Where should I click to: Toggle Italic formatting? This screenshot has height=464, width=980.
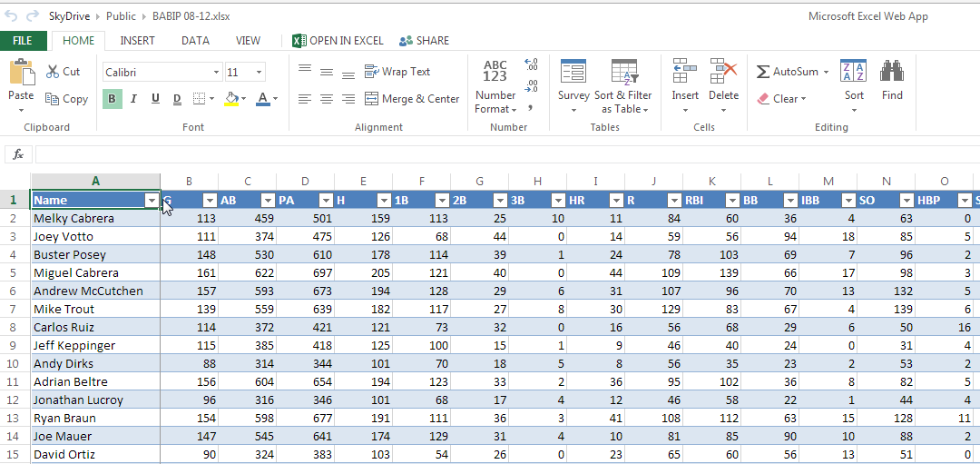(x=133, y=99)
